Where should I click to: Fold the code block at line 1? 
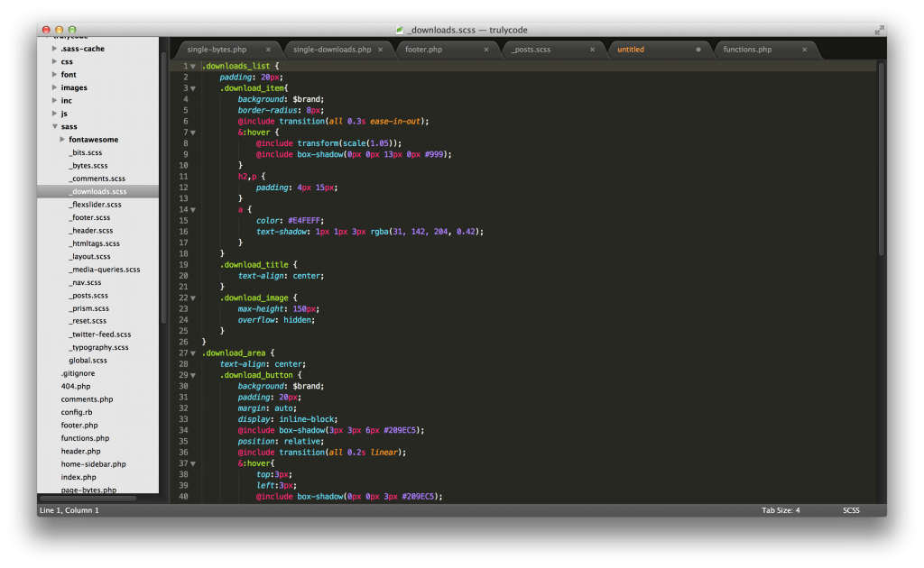(x=193, y=67)
